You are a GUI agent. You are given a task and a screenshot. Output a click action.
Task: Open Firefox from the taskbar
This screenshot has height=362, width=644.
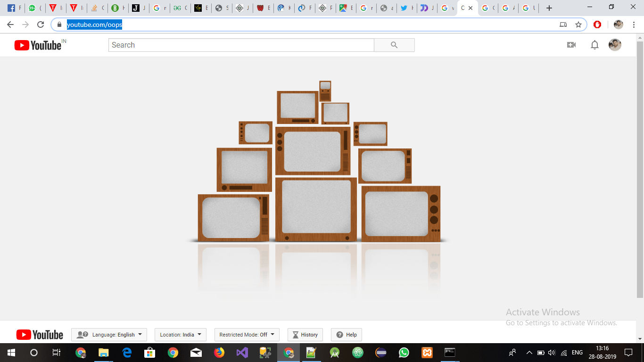pos(219,353)
